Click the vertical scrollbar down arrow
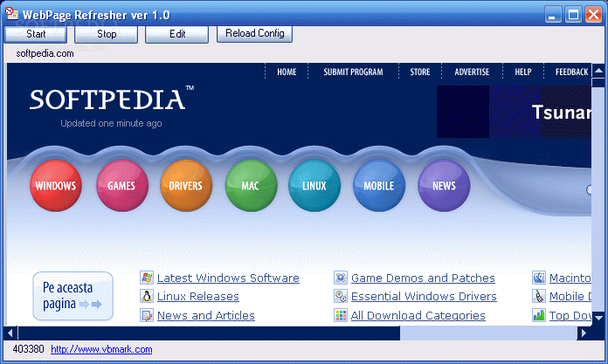This screenshot has height=364, width=608. tap(598, 319)
